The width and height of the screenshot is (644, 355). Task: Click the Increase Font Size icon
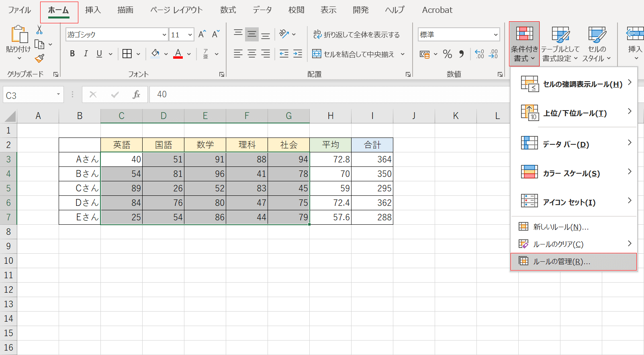pyautogui.click(x=202, y=35)
